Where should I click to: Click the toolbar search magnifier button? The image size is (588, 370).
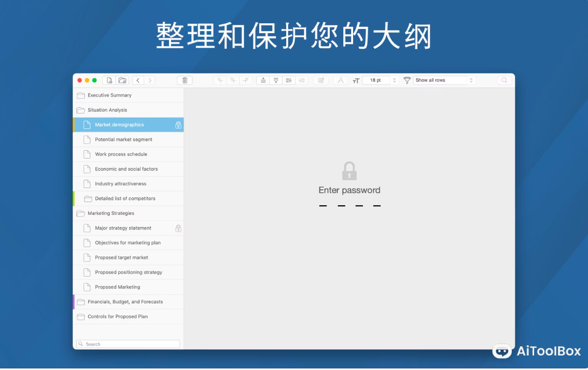tap(504, 80)
